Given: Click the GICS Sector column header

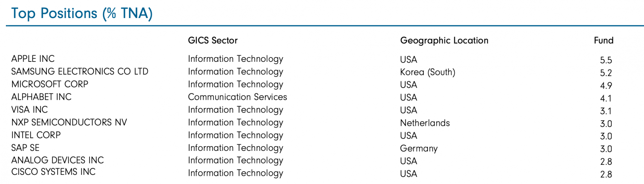Looking at the screenshot, I should [213, 40].
